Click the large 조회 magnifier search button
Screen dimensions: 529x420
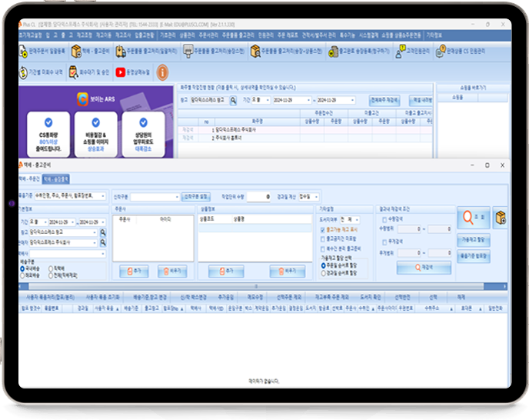pyautogui.click(x=474, y=218)
